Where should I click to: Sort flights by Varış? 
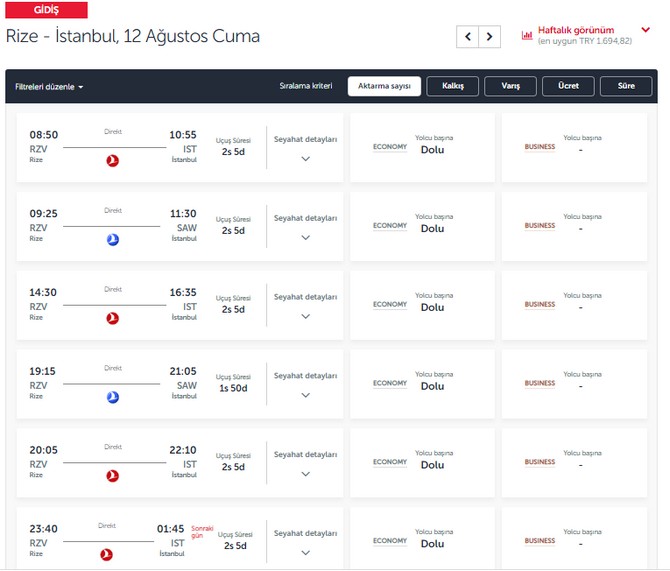point(510,86)
